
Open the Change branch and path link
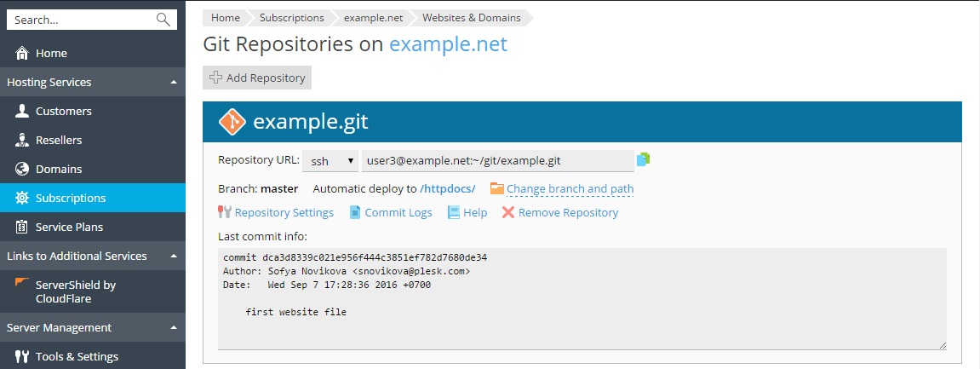(x=570, y=189)
